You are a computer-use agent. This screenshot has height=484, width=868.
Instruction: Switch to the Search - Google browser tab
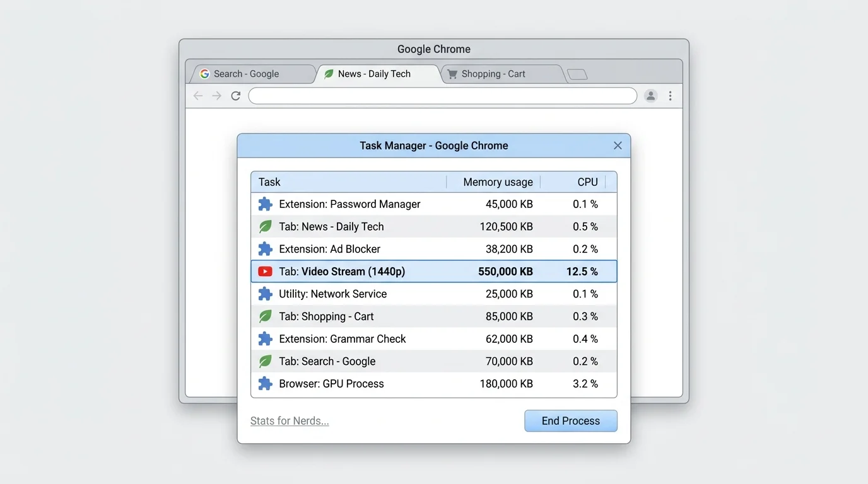point(252,74)
